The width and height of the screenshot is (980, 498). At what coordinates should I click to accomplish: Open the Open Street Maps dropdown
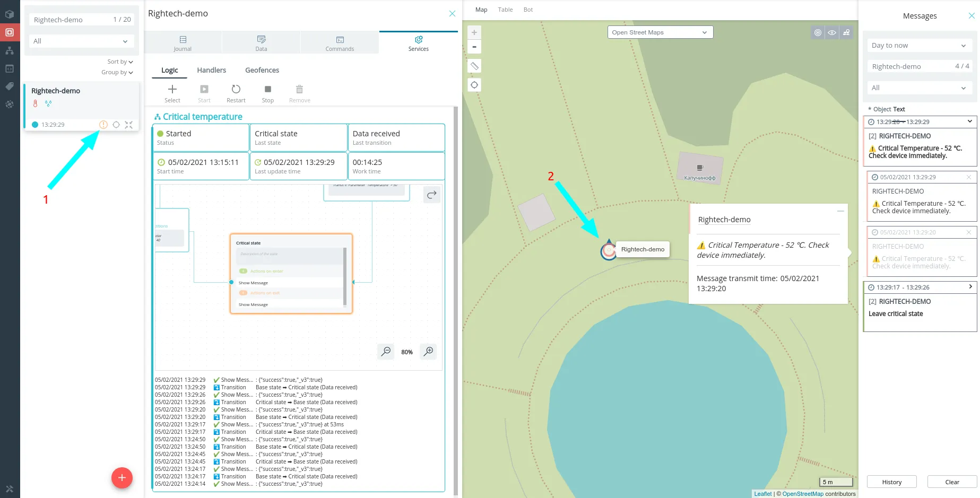pyautogui.click(x=660, y=32)
